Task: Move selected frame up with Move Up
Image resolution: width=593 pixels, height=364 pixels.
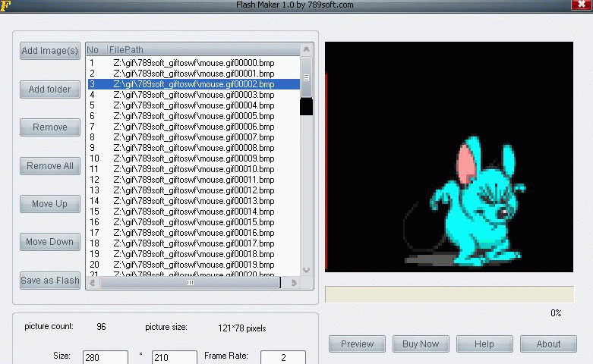Action: coord(50,204)
